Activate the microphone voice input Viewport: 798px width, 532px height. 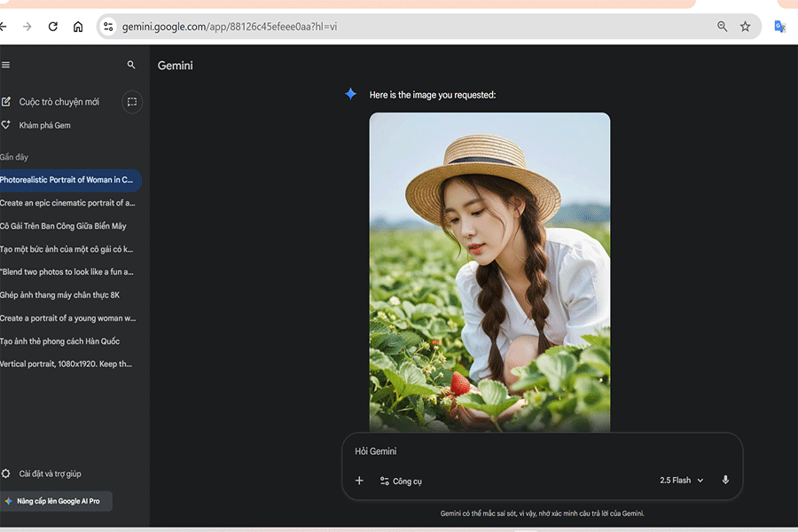coord(725,480)
